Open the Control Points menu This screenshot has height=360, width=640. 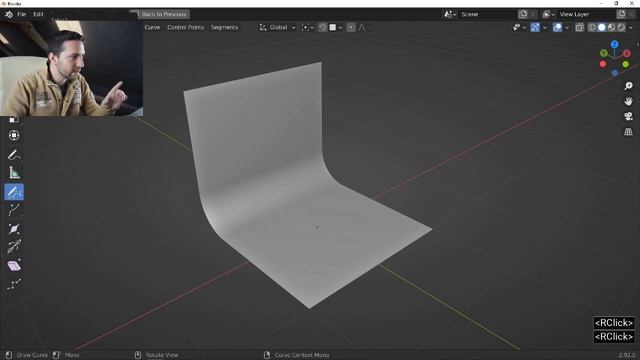tap(185, 27)
